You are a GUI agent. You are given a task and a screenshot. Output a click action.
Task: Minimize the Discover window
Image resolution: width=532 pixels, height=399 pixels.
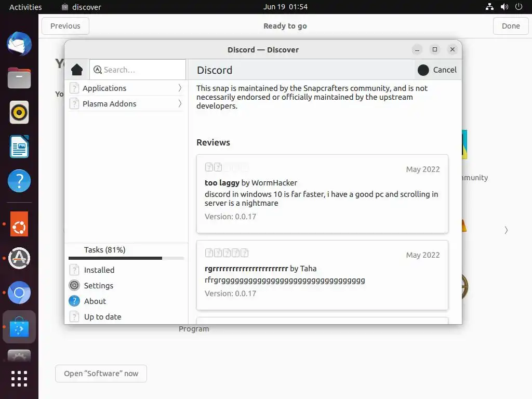(417, 50)
